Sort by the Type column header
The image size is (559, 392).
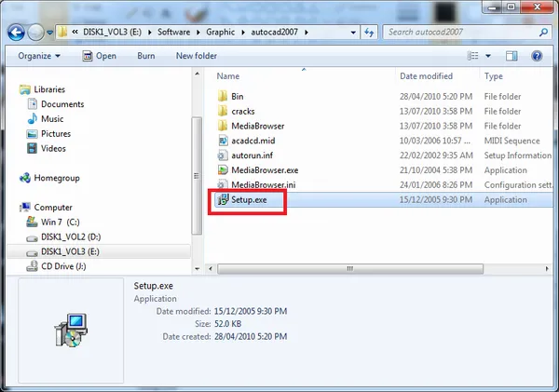pos(494,76)
